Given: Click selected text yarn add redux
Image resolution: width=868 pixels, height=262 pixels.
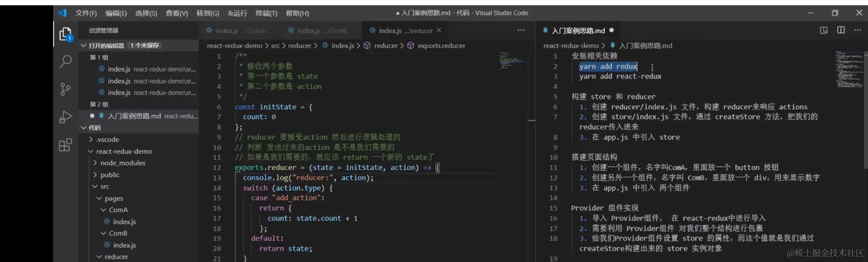Looking at the screenshot, I should tap(608, 66).
